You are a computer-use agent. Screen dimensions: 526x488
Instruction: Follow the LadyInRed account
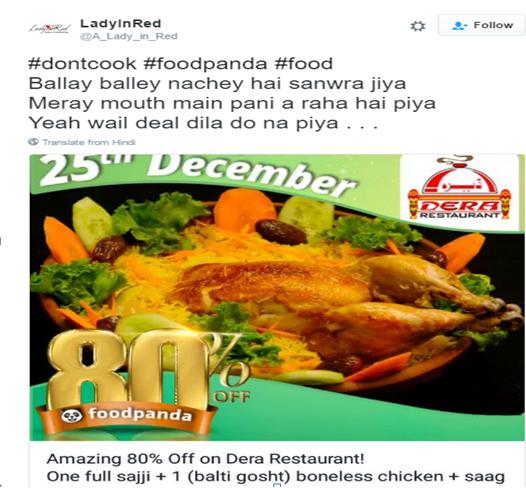click(482, 25)
